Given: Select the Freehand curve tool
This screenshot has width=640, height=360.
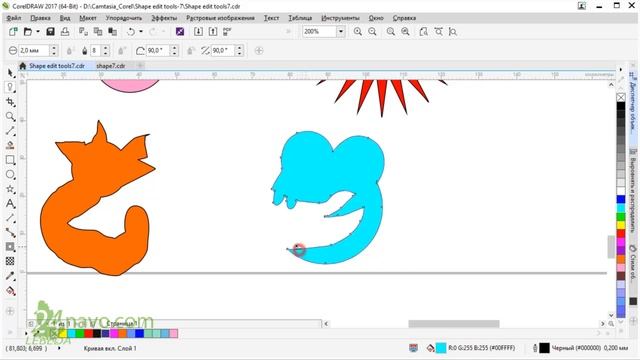Looking at the screenshot, I should click(x=11, y=131).
